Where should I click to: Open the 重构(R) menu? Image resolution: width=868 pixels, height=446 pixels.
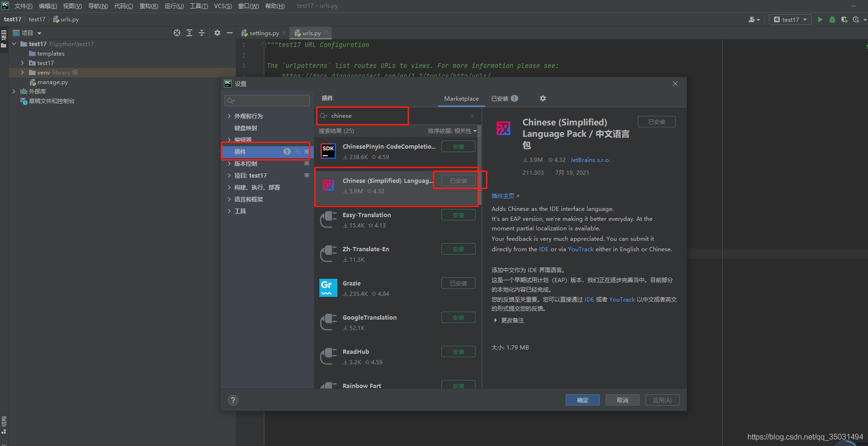tap(149, 6)
